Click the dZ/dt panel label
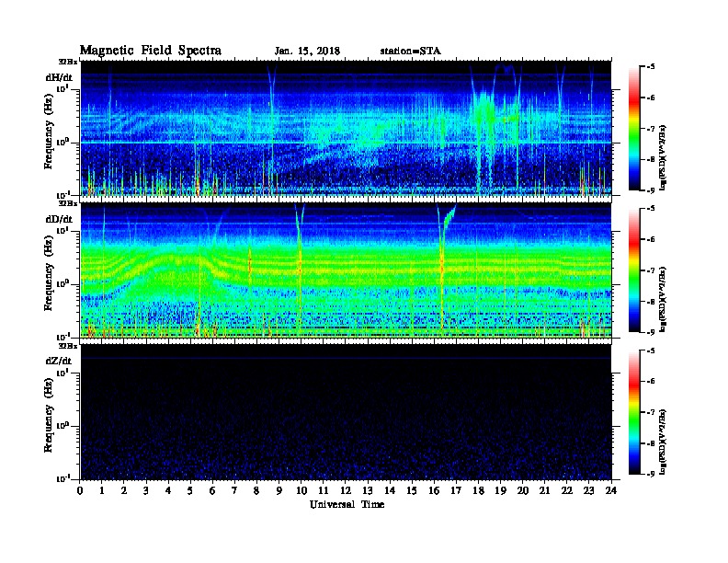Viewport: 728px width, 563px height. pos(59,361)
